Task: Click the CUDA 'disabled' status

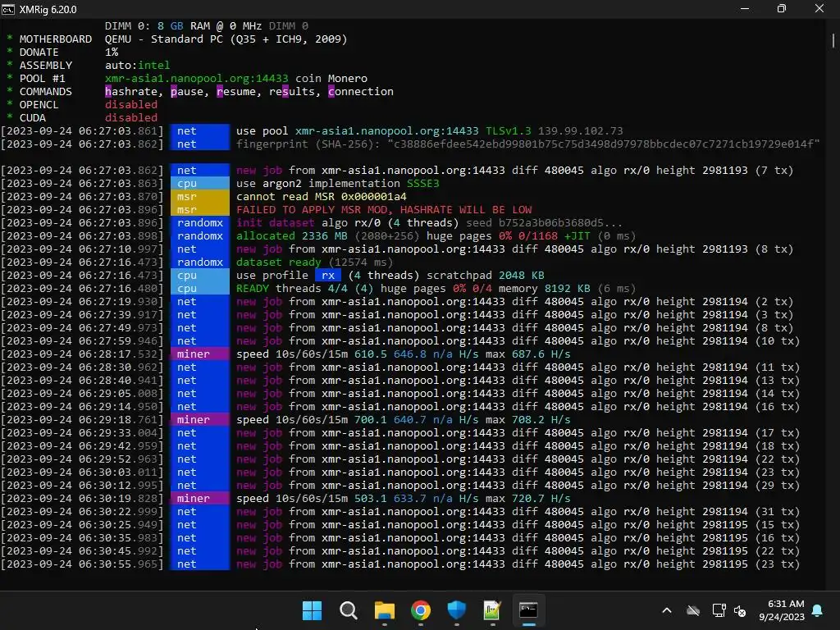Action: tap(131, 118)
